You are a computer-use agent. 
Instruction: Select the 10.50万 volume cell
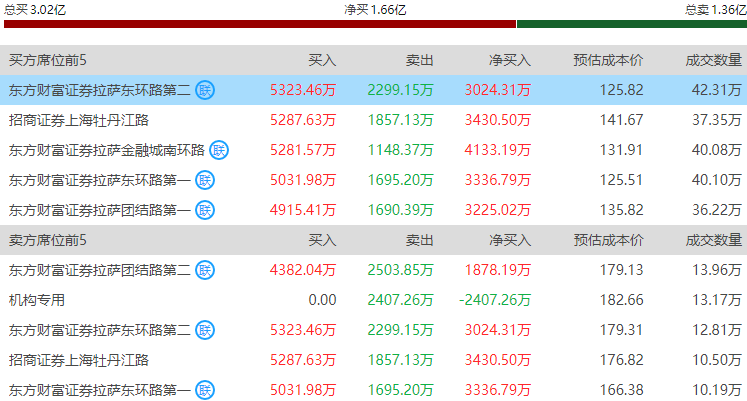click(717, 360)
